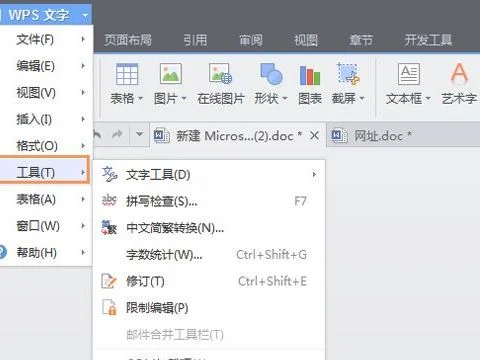Viewport: 480px width, 360px height.
Task: Open the 格式(O) menu
Action: [x=46, y=146]
